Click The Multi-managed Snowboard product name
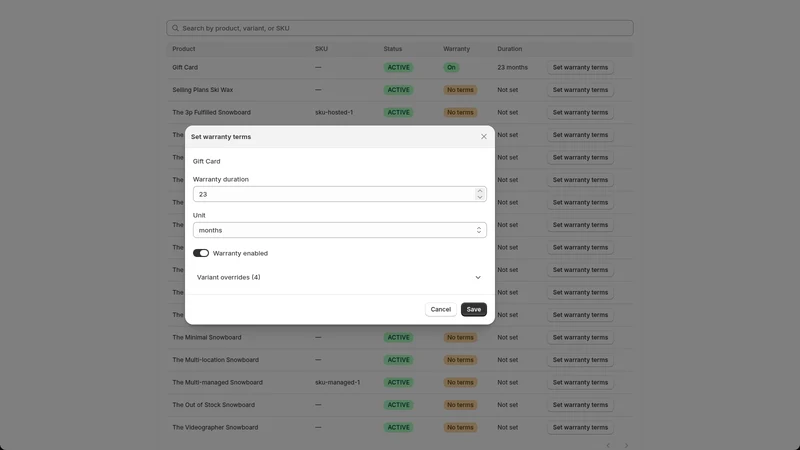This screenshot has width=800, height=450. tap(217, 382)
